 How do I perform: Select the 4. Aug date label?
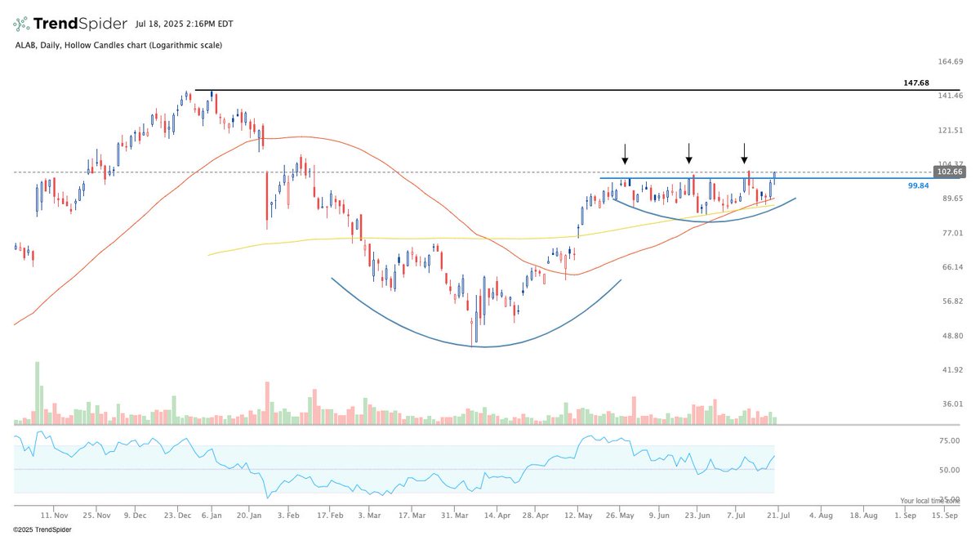coord(822,516)
